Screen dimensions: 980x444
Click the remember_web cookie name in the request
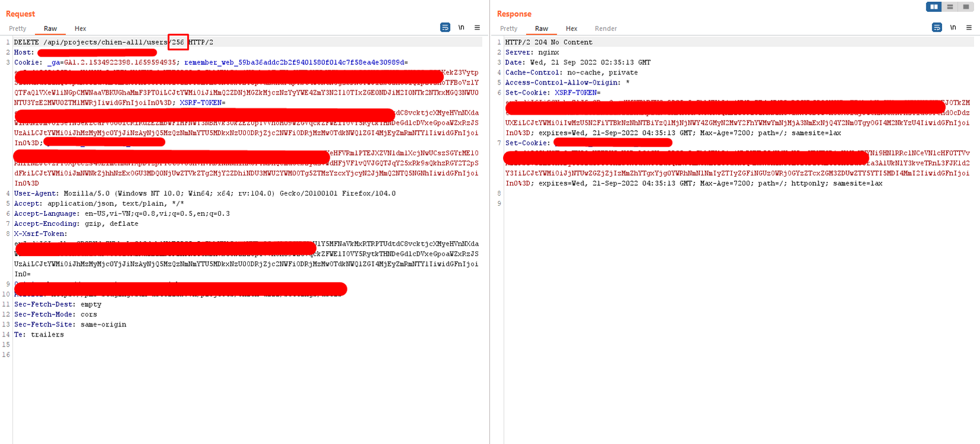(294, 62)
